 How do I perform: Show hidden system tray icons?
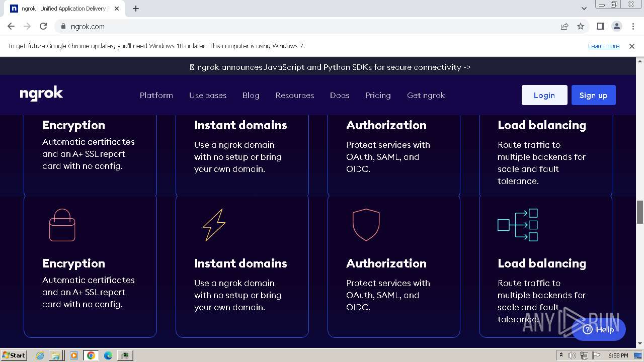[x=561, y=355]
